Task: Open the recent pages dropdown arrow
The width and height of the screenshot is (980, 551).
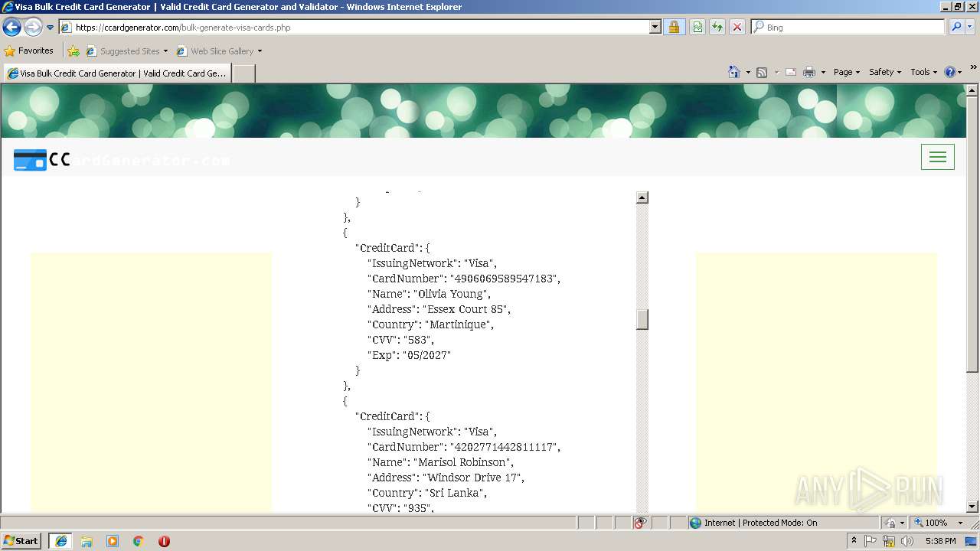Action: (51, 28)
